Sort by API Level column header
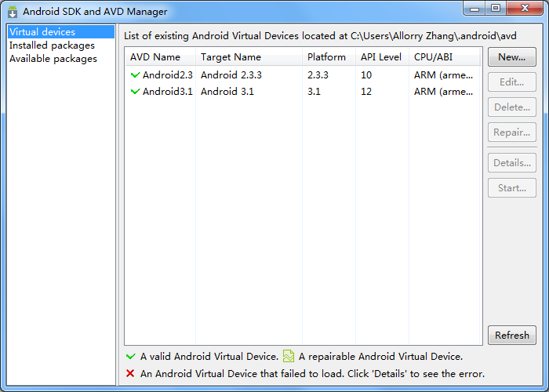Viewport: 549px width, 392px height. point(383,57)
